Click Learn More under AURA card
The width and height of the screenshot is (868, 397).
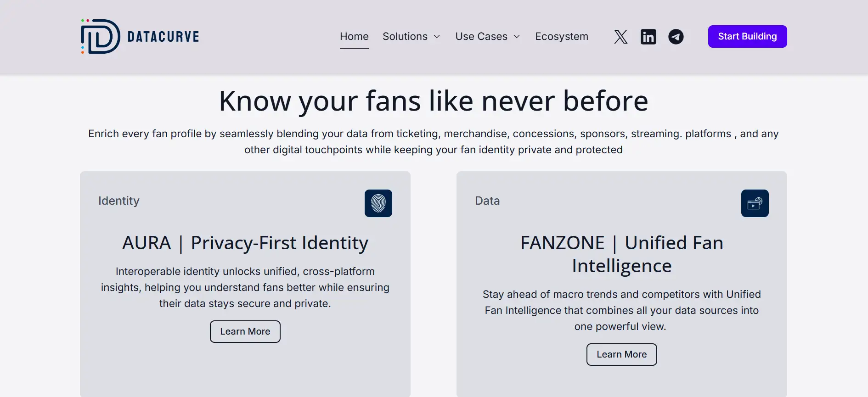245,331
